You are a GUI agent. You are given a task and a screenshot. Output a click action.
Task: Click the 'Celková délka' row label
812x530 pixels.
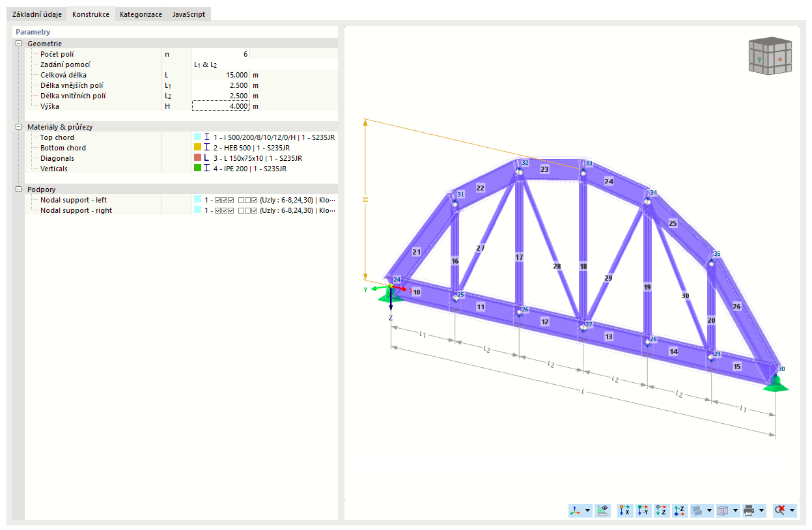(x=63, y=75)
